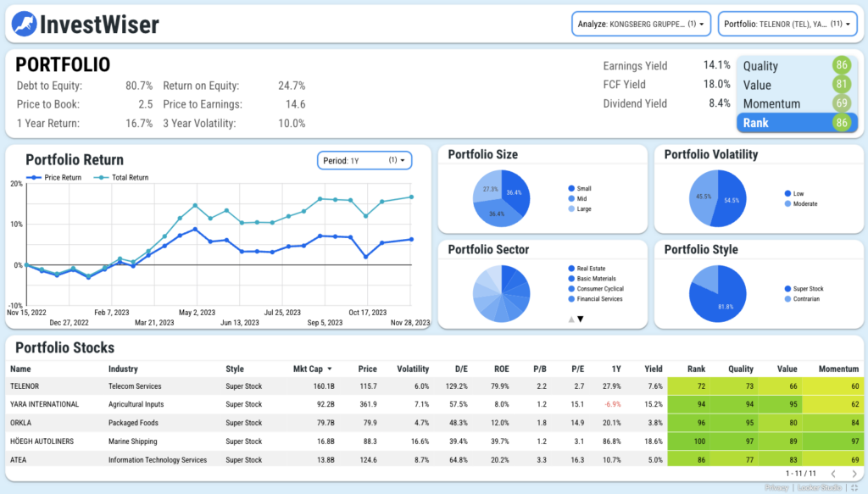Click the InvestWiser logo icon
868x494 pixels.
pyautogui.click(x=24, y=25)
